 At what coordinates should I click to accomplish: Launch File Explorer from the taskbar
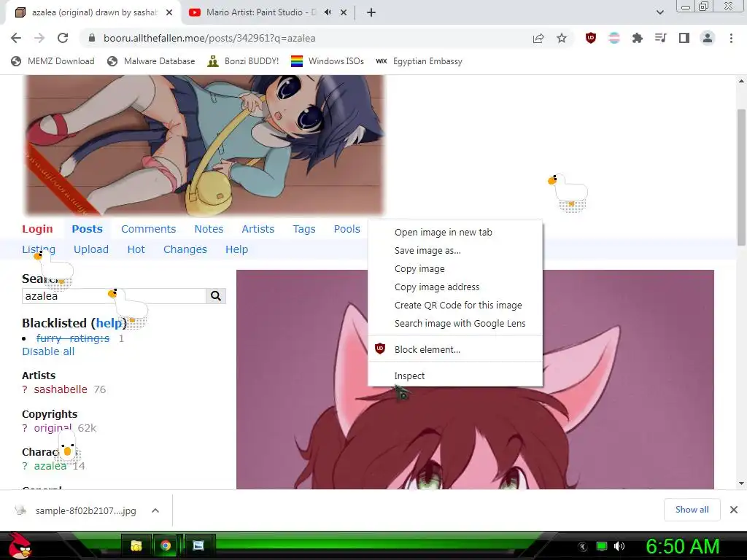[136, 545]
